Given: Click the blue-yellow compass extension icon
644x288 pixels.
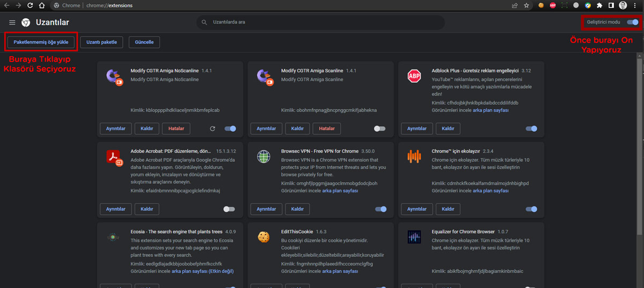Looking at the screenshot, I should pyautogui.click(x=588, y=5).
